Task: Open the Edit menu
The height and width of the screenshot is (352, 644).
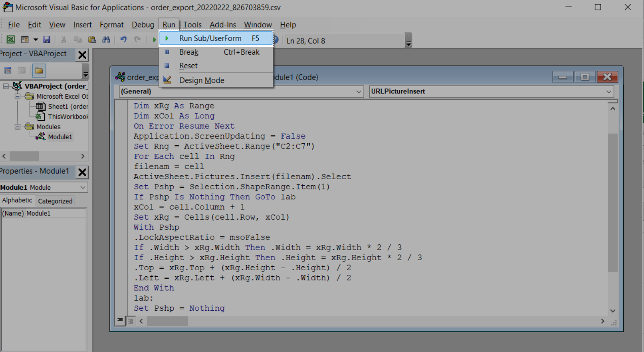Action: click(34, 25)
